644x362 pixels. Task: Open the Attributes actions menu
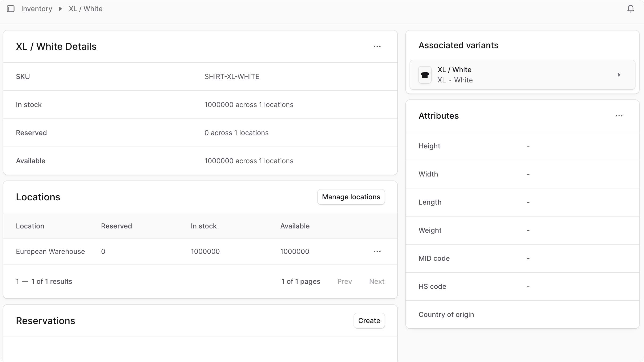pyautogui.click(x=619, y=116)
